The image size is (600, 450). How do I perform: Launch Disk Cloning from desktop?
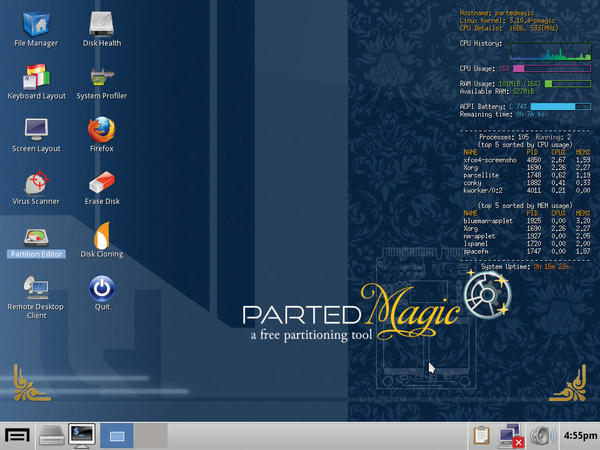(x=102, y=240)
